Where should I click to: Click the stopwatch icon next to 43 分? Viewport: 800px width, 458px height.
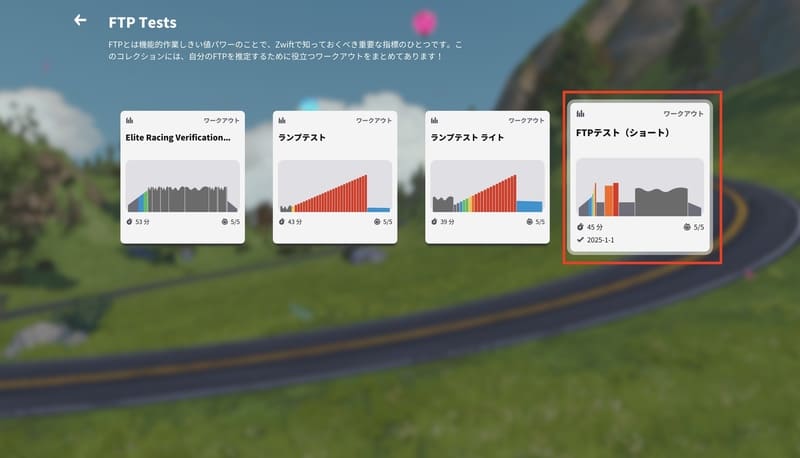[282, 222]
